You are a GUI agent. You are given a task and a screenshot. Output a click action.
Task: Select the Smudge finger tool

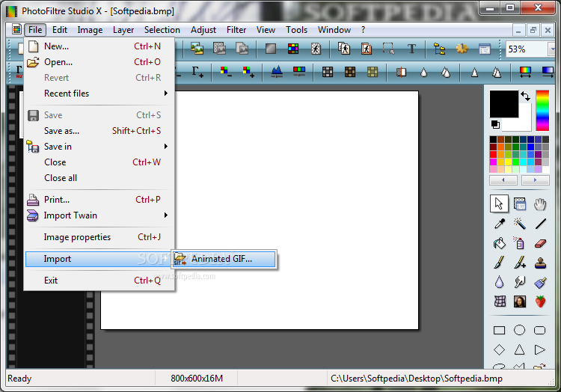[520, 282]
